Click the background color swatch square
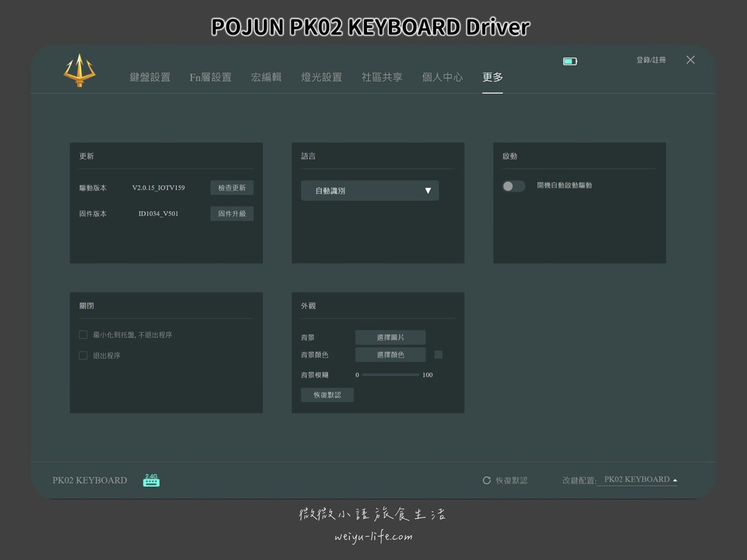 tap(438, 354)
